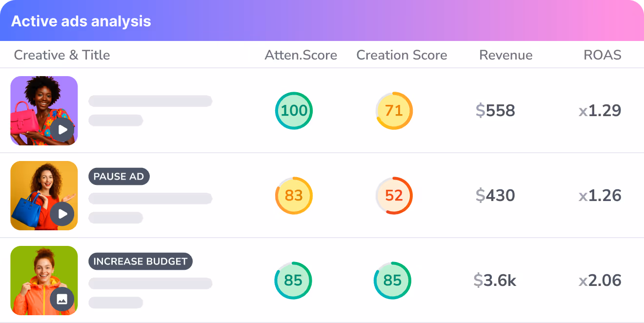Select the Creative & Title column header
Screen dimensions: 644x323
click(62, 55)
